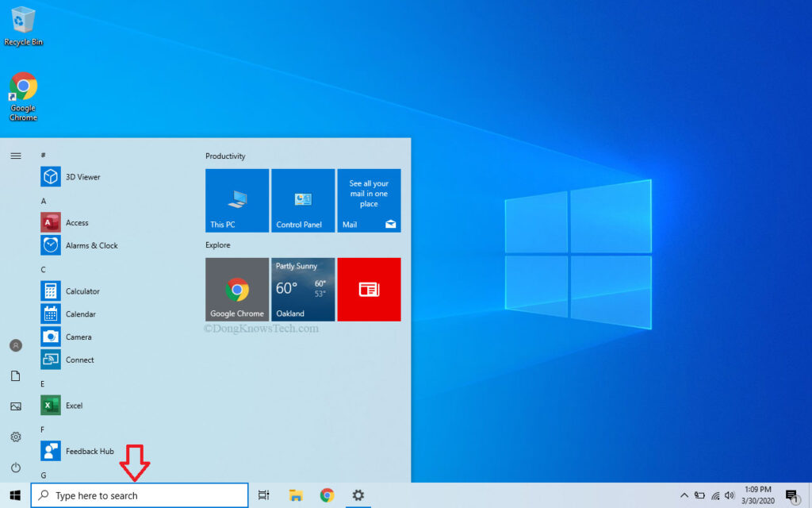The width and height of the screenshot is (812, 508).
Task: Open the This PC tile
Action: (x=236, y=200)
